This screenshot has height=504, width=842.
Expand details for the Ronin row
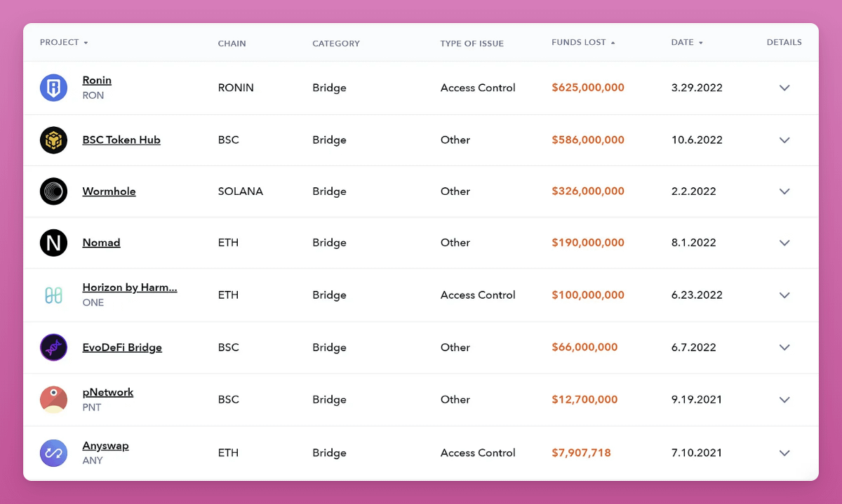coord(784,88)
